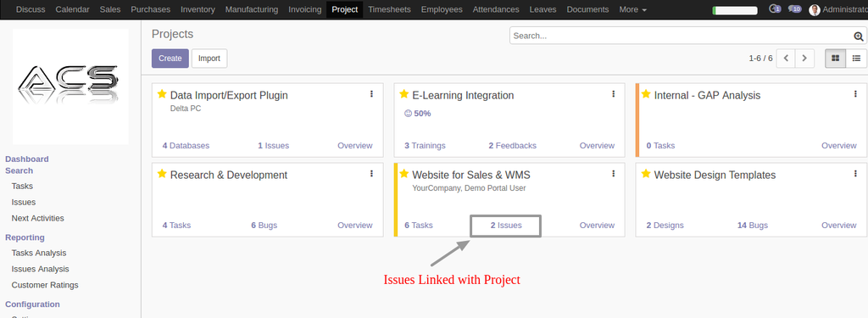Open Customer Ratings report

click(x=45, y=285)
